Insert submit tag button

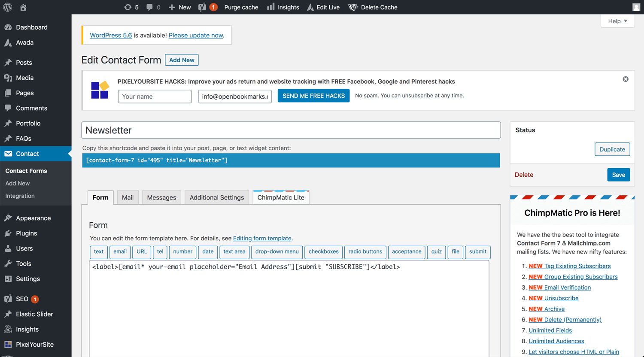coord(478,252)
